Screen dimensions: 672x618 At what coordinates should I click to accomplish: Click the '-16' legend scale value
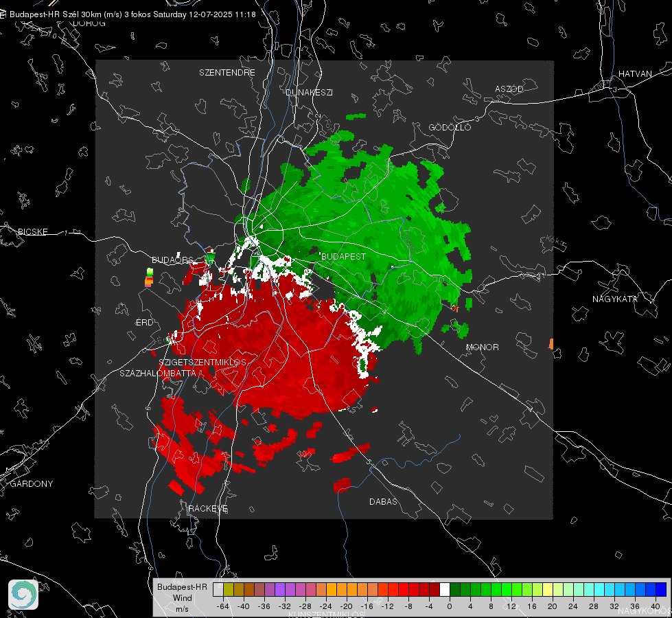point(367,606)
